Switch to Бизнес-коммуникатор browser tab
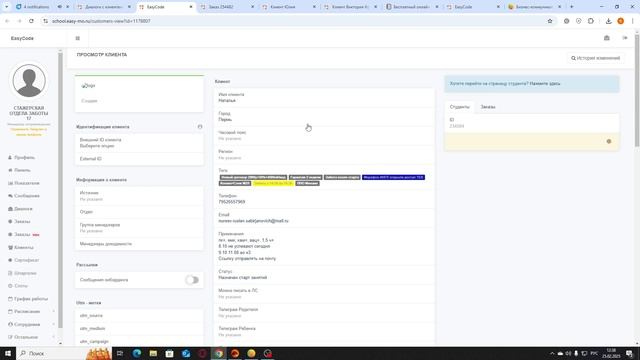Screen dimensions: 640x360 tap(534, 7)
